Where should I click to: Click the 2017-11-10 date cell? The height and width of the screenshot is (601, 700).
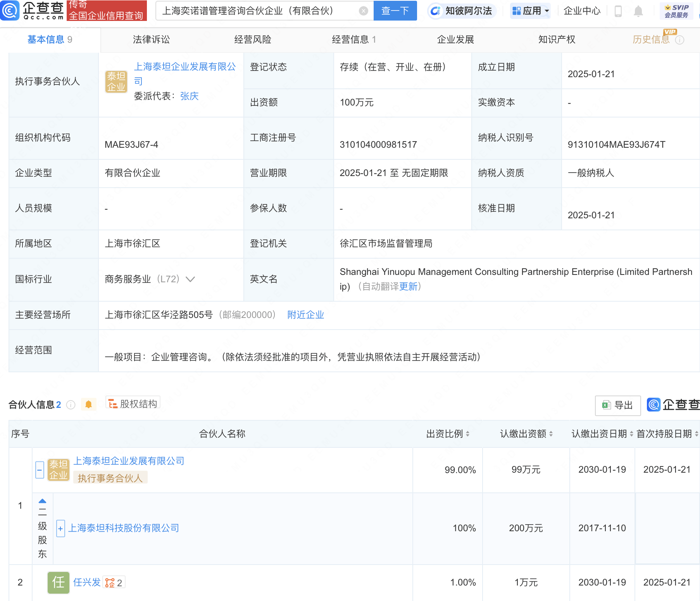coord(602,528)
